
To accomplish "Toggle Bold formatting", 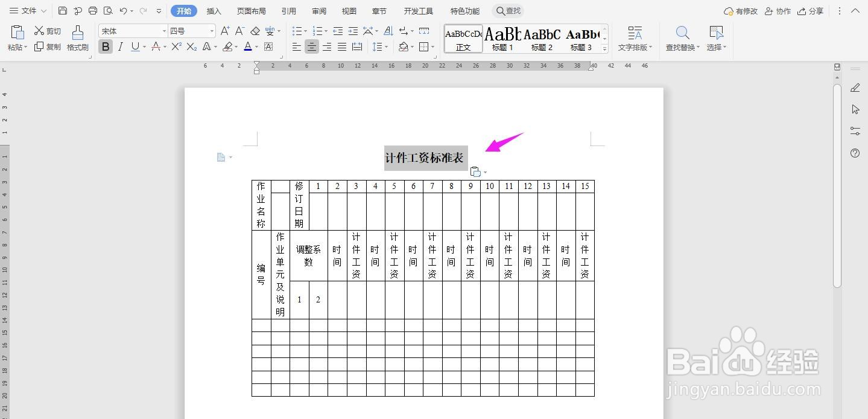I will pyautogui.click(x=106, y=46).
